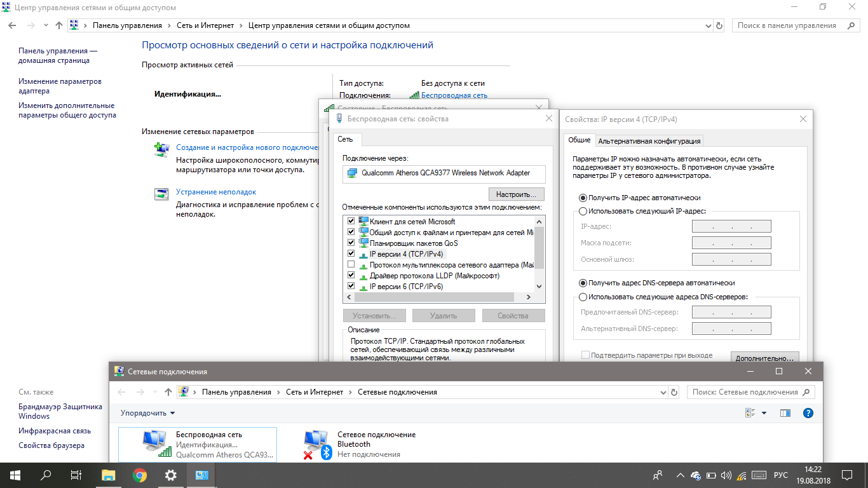The image size is (868, 488).
Task: Click the troubleshooting (Устранение неполадок) icon
Action: [162, 194]
